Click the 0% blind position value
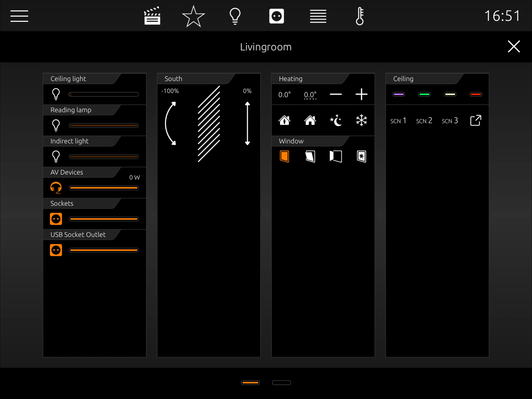532x399 pixels. 247,91
